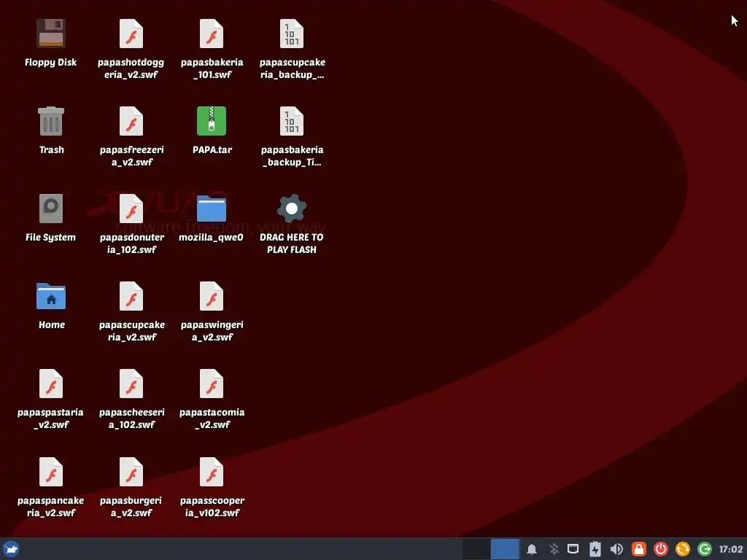Switch to the blue active workspace
Image resolution: width=747 pixels, height=560 pixels.
pyautogui.click(x=505, y=549)
